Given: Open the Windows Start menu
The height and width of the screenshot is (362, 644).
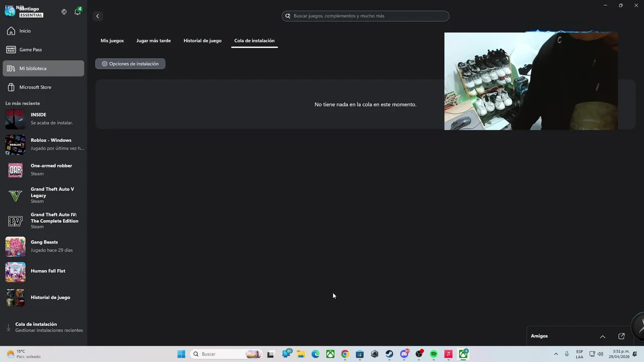Looking at the screenshot, I should (181, 354).
